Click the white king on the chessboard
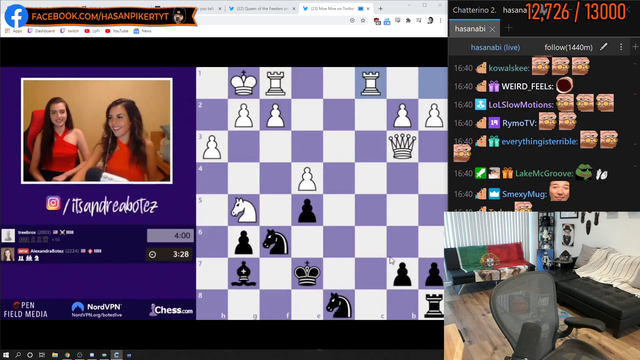 [244, 83]
